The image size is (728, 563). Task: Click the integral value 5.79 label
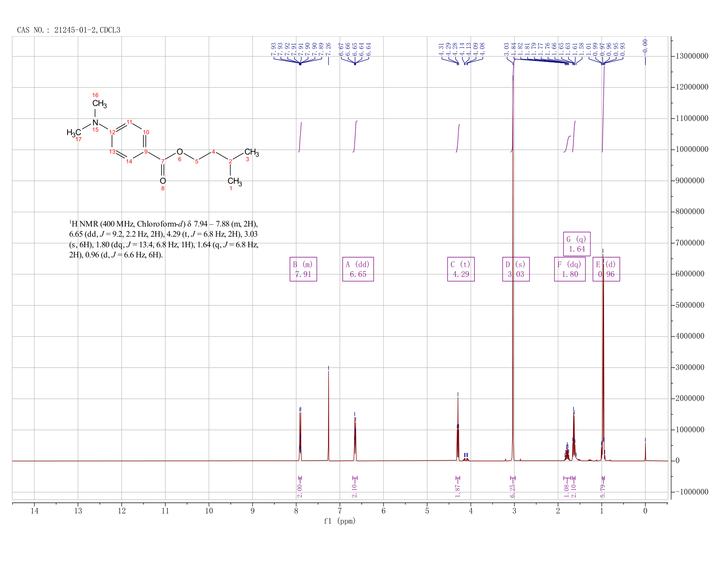[x=603, y=491]
